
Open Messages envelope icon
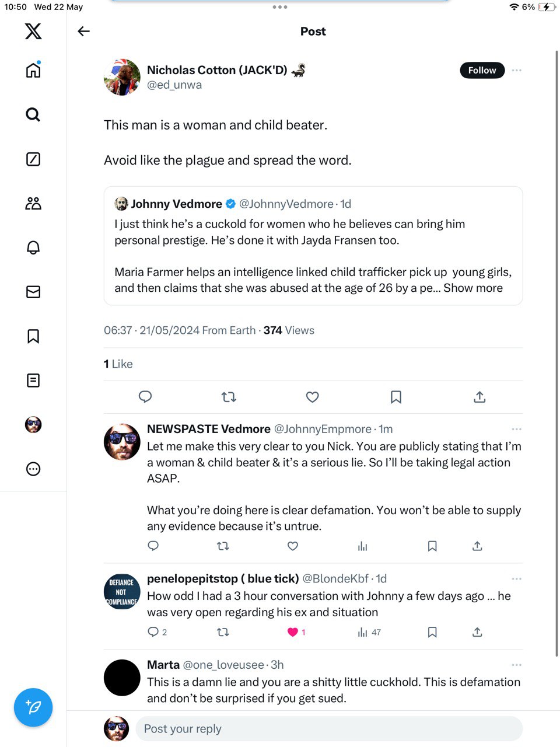pyautogui.click(x=33, y=292)
